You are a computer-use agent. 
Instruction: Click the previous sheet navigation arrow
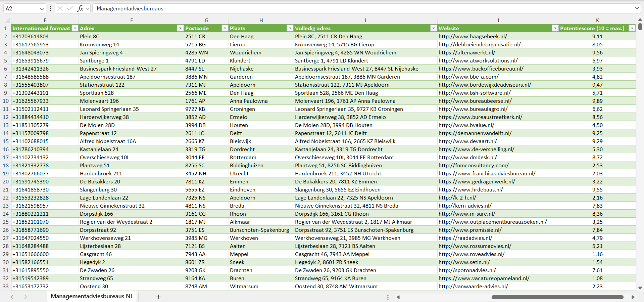click(x=12, y=297)
